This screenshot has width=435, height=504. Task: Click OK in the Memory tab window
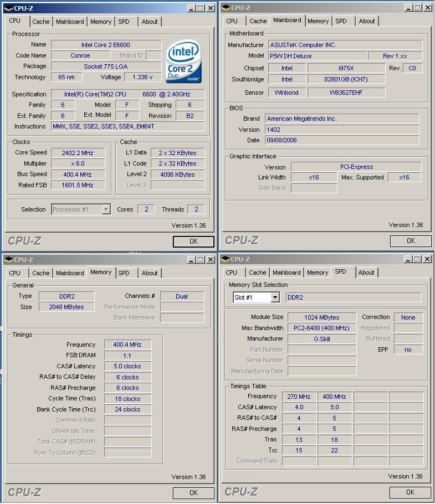coord(193,493)
